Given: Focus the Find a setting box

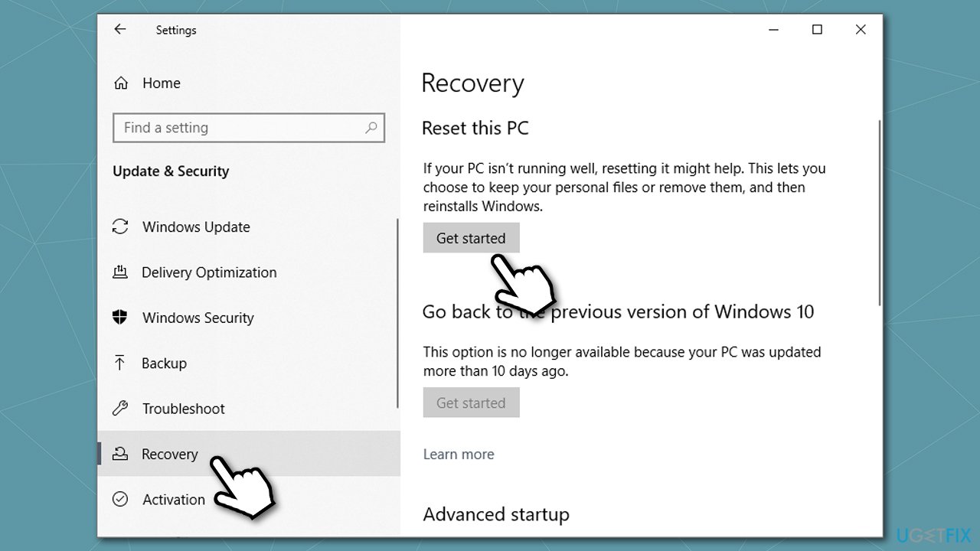Looking at the screenshot, I should click(249, 128).
